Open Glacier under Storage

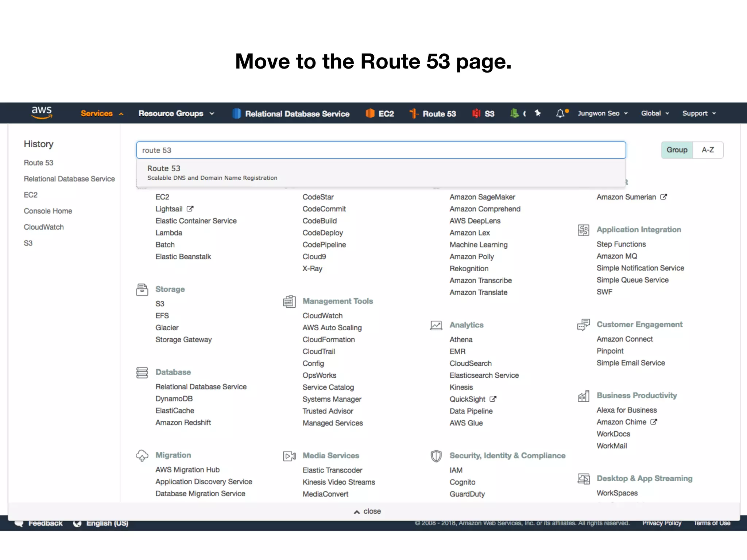(167, 328)
